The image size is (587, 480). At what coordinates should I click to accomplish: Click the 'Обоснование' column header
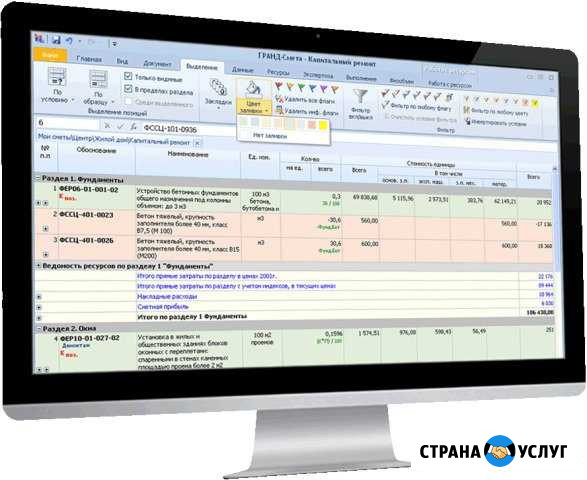point(96,150)
